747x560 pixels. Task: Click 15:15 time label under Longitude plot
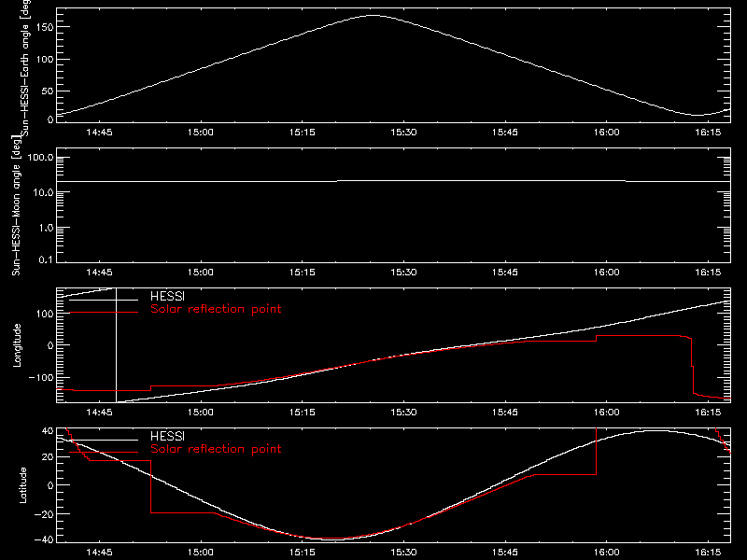click(x=302, y=412)
